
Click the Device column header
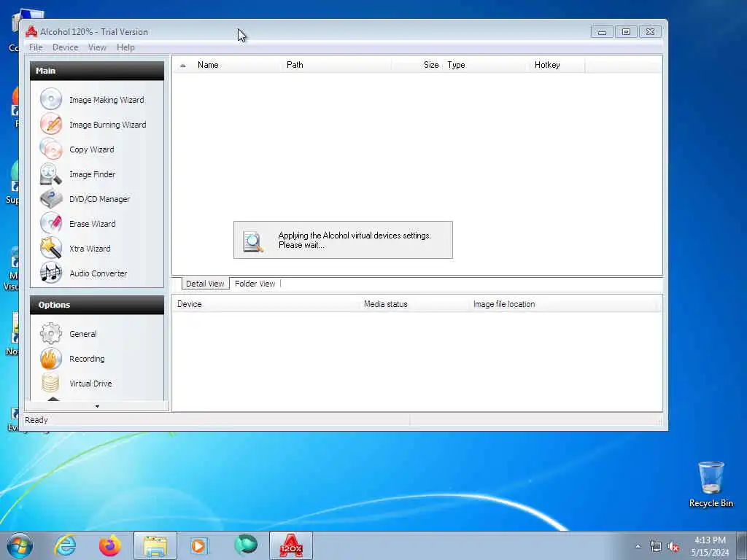[267, 304]
